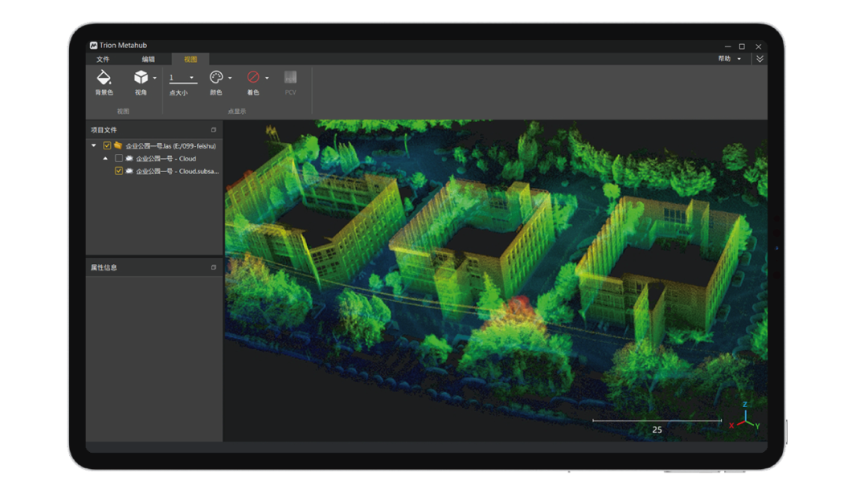Float the 项目文件 panel using its icon
The height and width of the screenshot is (493, 868).
pos(214,130)
